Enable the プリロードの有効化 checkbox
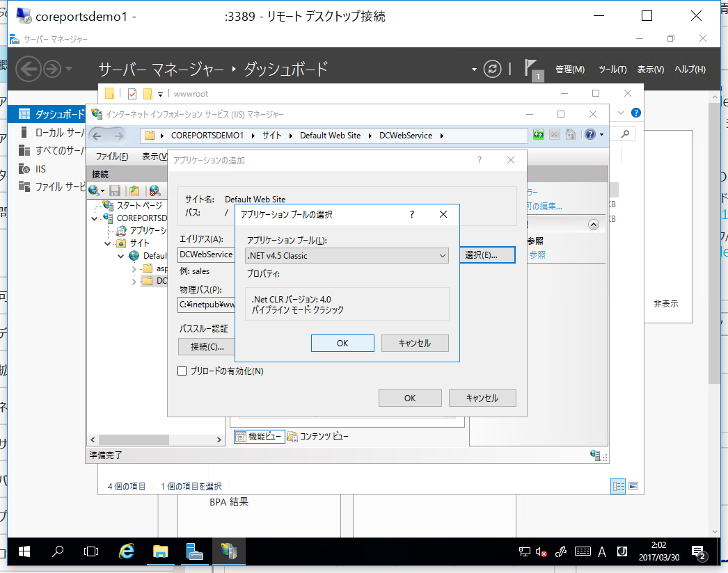The height and width of the screenshot is (573, 728). [182, 371]
